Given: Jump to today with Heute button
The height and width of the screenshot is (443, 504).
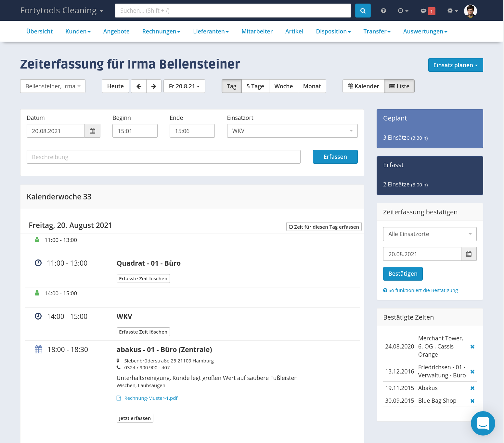Looking at the screenshot, I should tap(115, 86).
